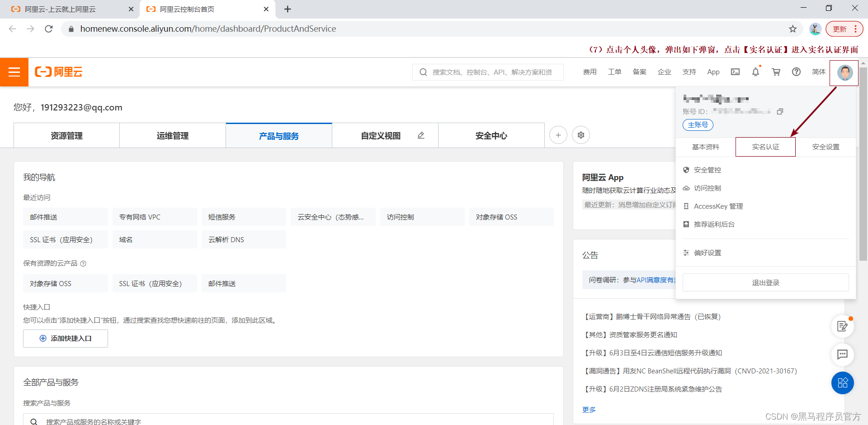
Task: Click 安全设置 in the account popup
Action: click(826, 147)
